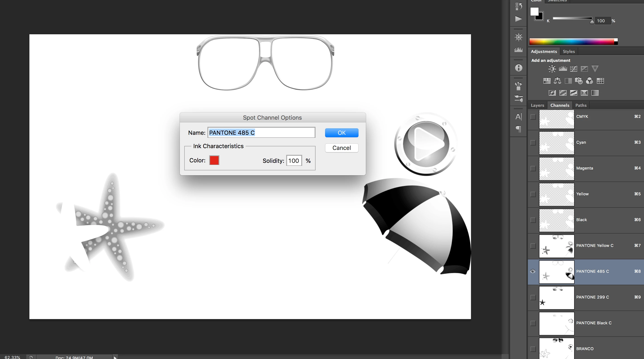644x359 pixels.
Task: Show the PANTONE 299 C channel
Action: 533,297
